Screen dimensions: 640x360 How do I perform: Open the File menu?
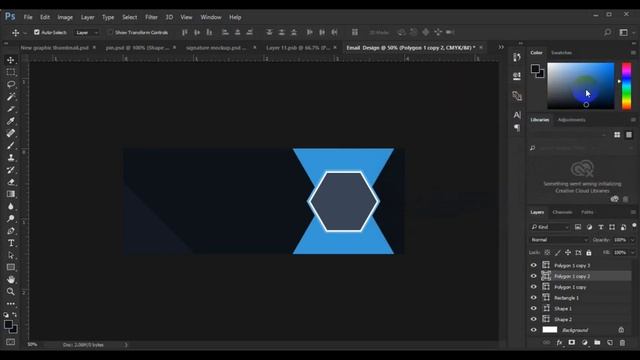(x=28, y=17)
